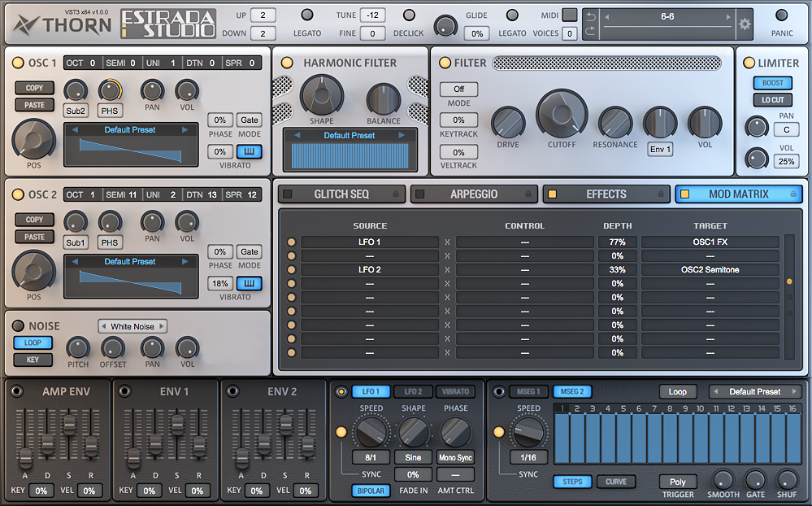Screen dimensions: 812x506
Task: Select previous preset arrow beside 6-6
Action: coord(607,16)
